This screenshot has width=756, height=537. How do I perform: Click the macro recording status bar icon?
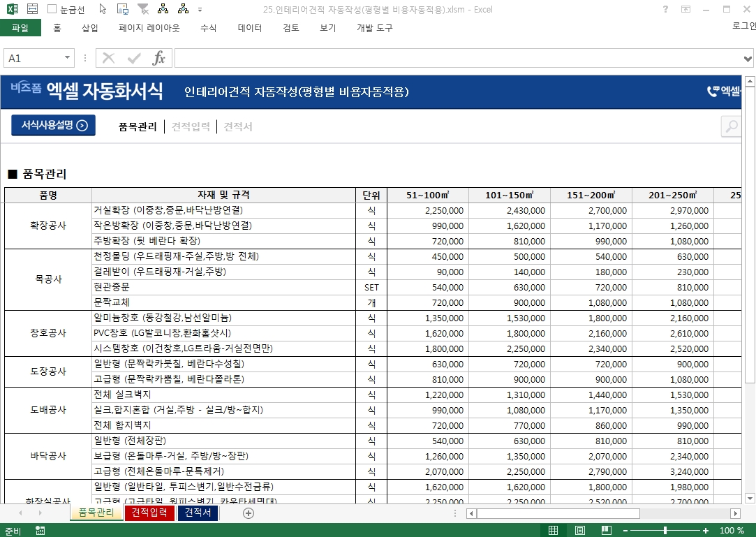coord(40,531)
